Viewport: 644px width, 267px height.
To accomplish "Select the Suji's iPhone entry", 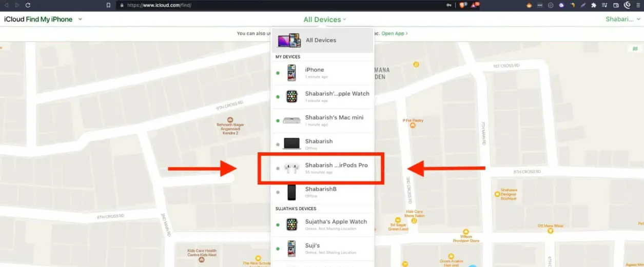I will point(322,249).
